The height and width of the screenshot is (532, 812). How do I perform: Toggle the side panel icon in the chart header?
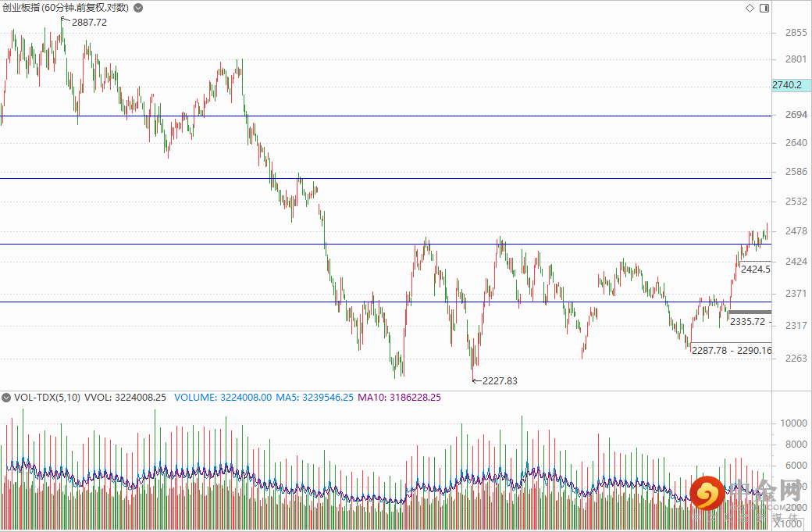(x=764, y=8)
